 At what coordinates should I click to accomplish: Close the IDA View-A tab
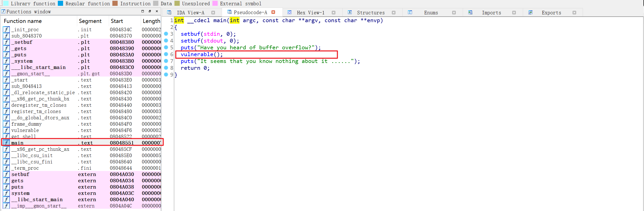[x=213, y=13]
